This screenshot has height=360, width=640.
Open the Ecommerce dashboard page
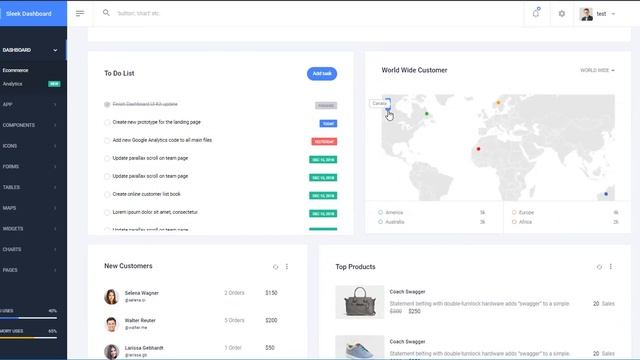tap(16, 70)
